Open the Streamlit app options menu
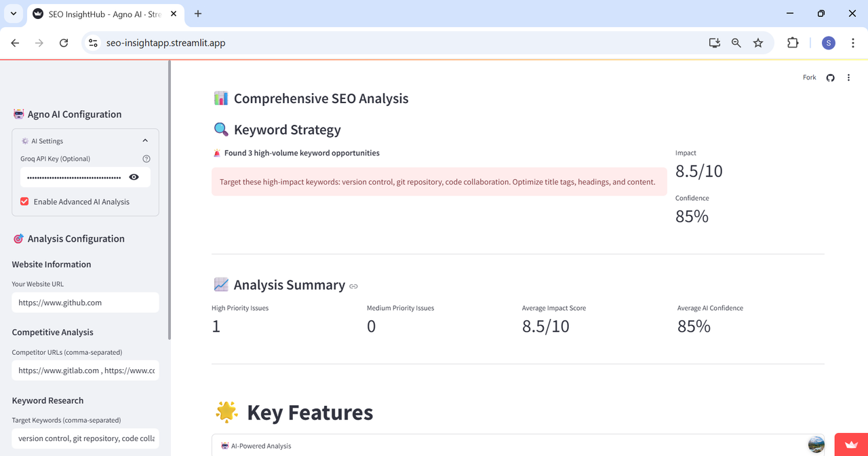This screenshot has width=868, height=456. tap(848, 77)
